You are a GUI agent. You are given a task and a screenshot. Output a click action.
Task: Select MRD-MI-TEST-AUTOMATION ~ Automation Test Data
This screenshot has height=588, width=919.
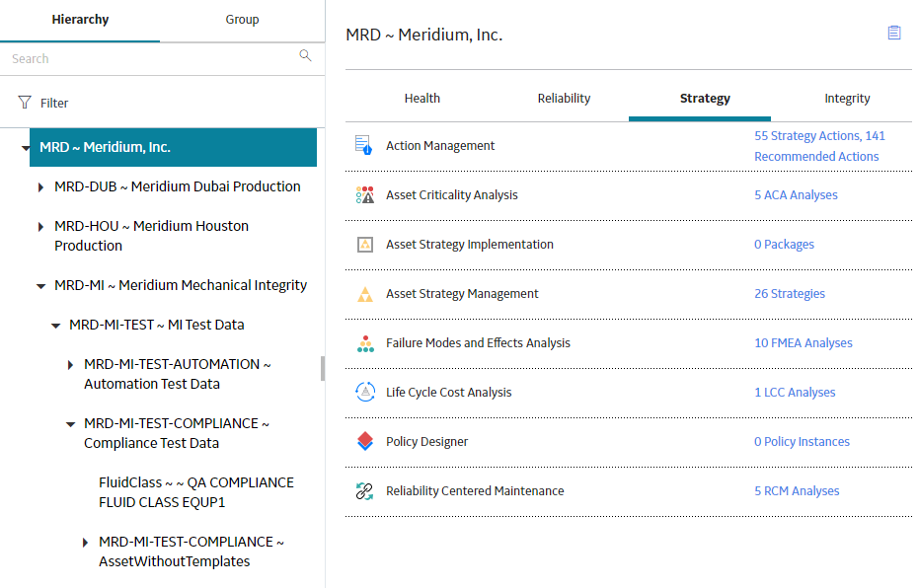point(177,374)
